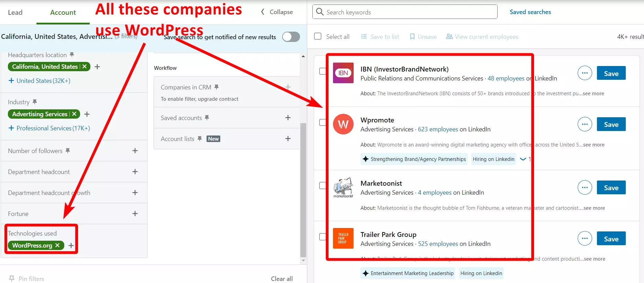Click pin icon beside Saved accounts

(207, 118)
